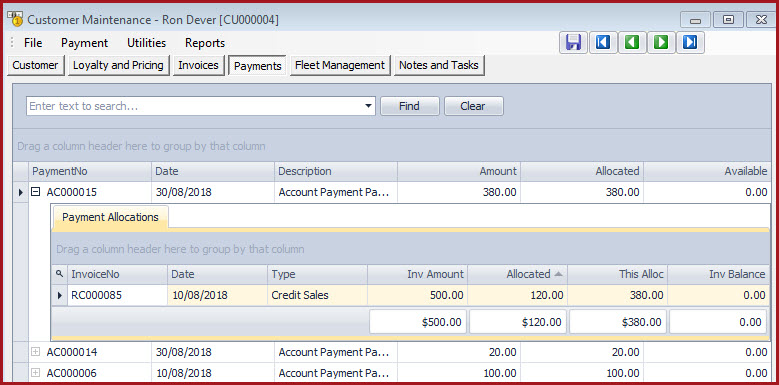Click the 10/08/2018 invoice date cell
Viewport: 779px width, 385px height.
click(x=218, y=295)
